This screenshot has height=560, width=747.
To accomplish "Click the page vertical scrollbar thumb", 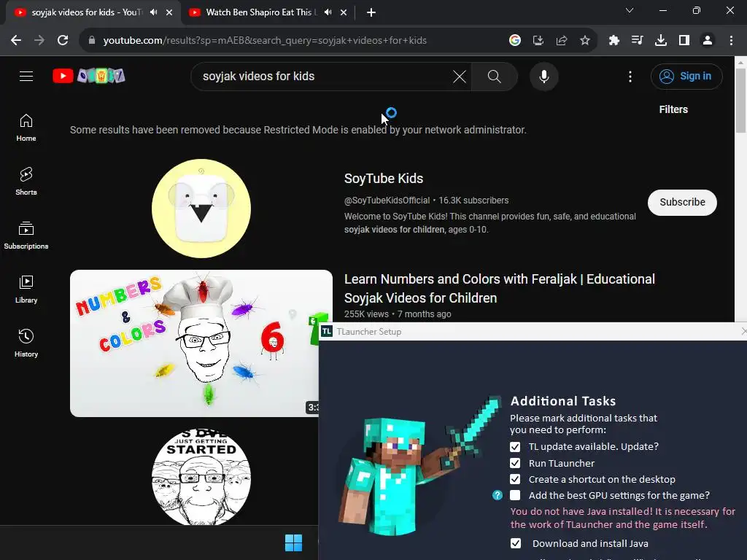I will [x=740, y=100].
